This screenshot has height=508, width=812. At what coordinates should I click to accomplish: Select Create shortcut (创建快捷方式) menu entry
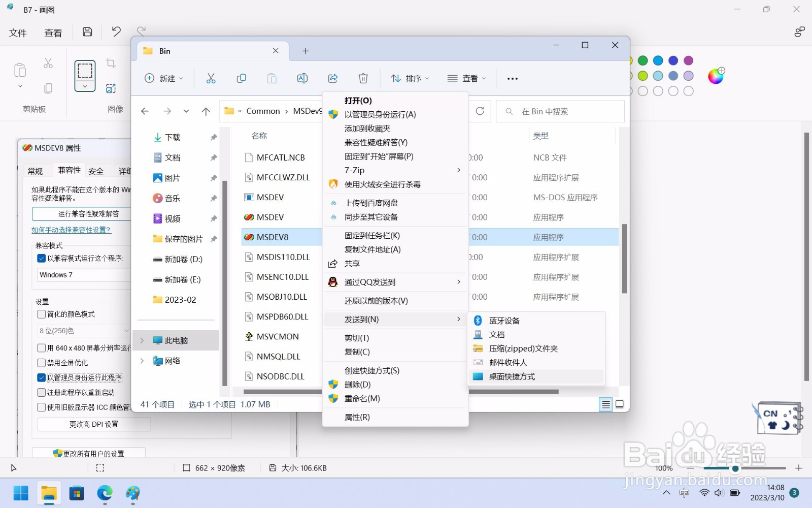click(x=395, y=370)
